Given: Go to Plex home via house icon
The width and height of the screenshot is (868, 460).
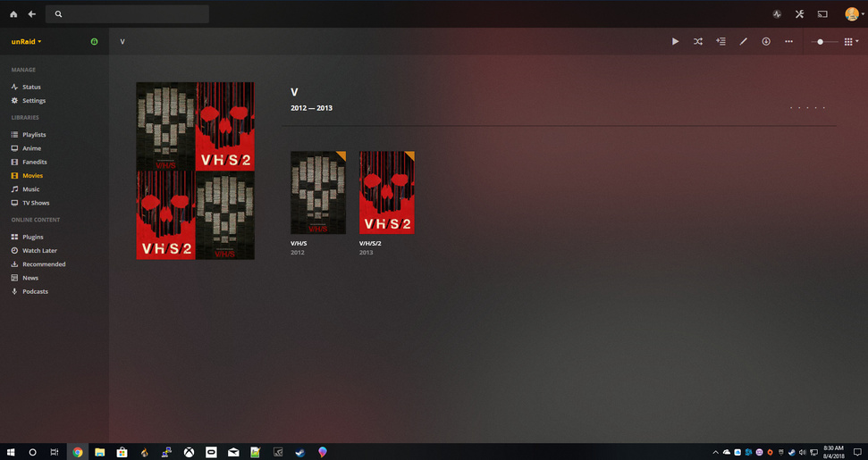Looking at the screenshot, I should pyautogui.click(x=13, y=14).
